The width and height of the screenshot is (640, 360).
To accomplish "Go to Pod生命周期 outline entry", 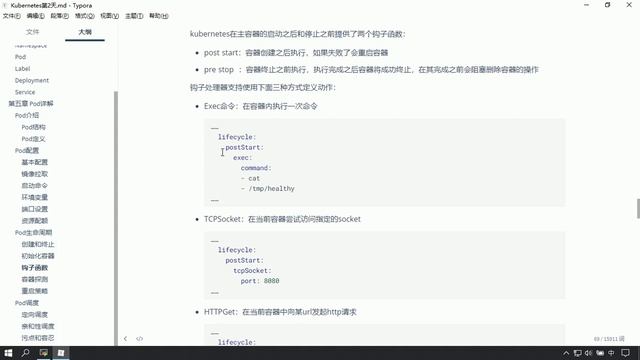I will [33, 233].
